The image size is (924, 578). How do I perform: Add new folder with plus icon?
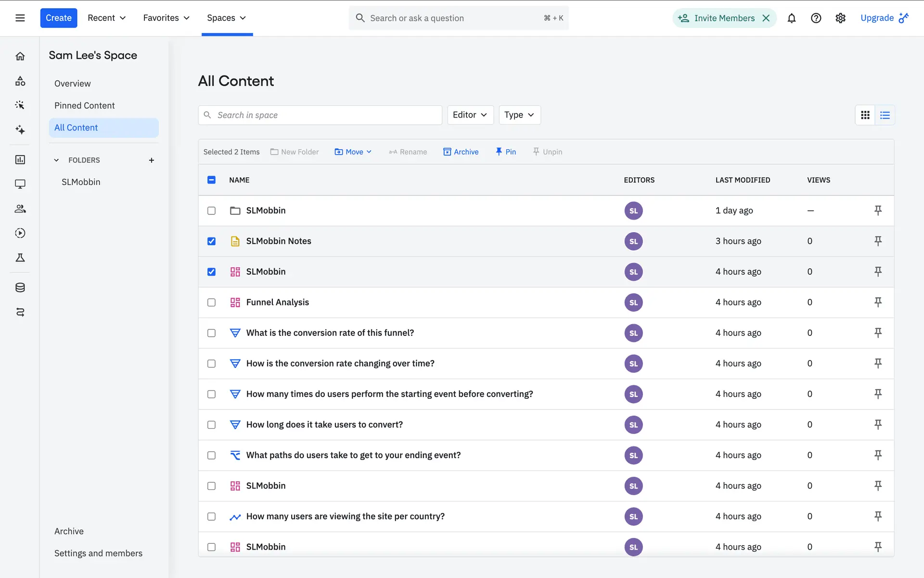tap(151, 160)
